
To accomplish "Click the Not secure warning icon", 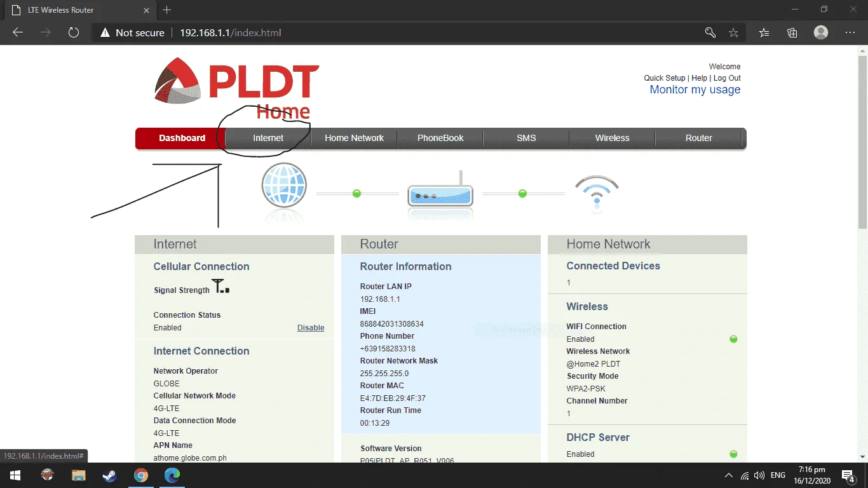I will click(x=104, y=32).
